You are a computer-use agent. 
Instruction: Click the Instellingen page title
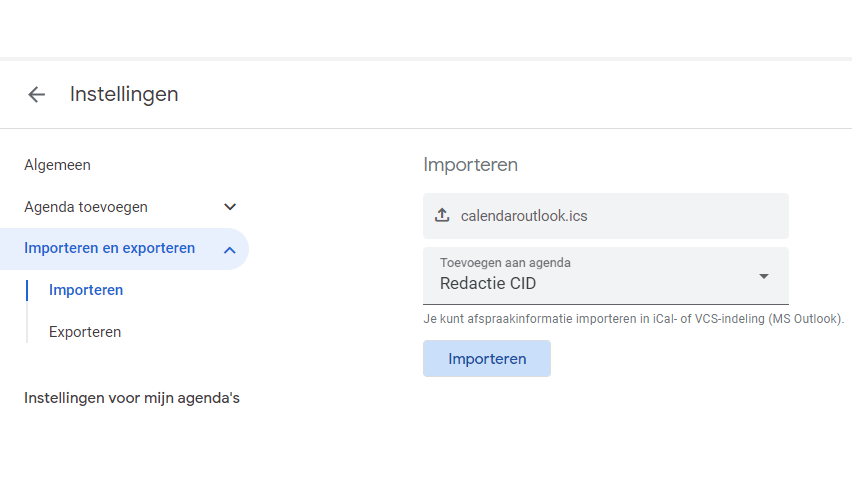124,95
